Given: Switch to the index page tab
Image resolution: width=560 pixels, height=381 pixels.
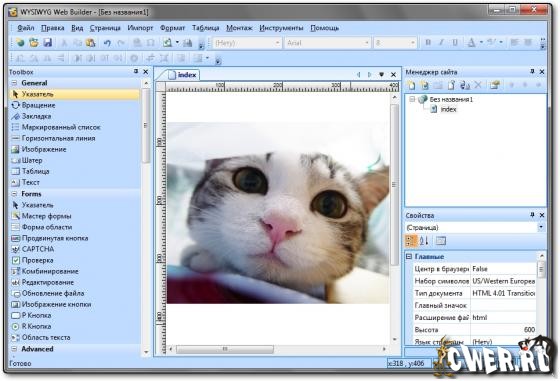Looking at the screenshot, I should (x=183, y=75).
